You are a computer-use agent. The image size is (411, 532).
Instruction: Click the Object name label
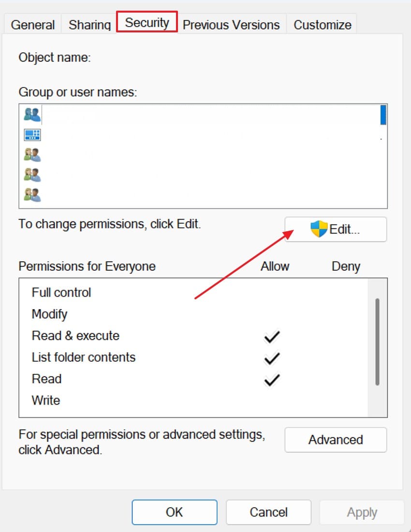coord(55,58)
